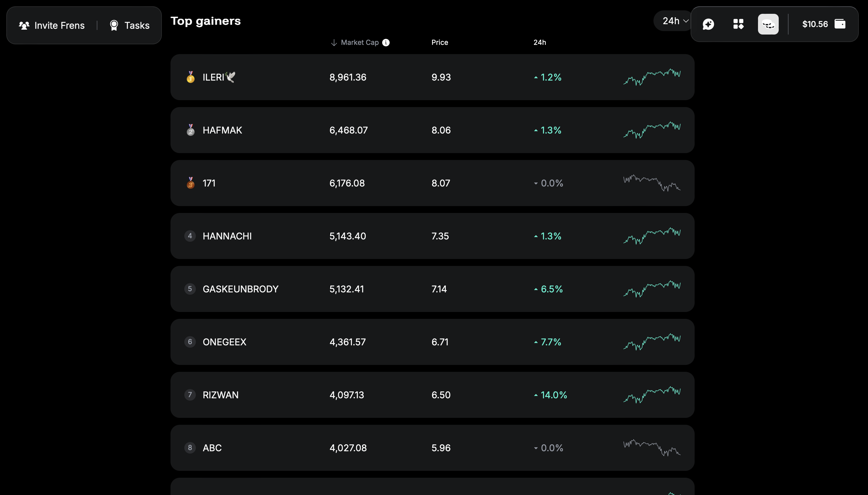Expand the 24h timeframe dropdown
The image size is (868, 495).
675,21
